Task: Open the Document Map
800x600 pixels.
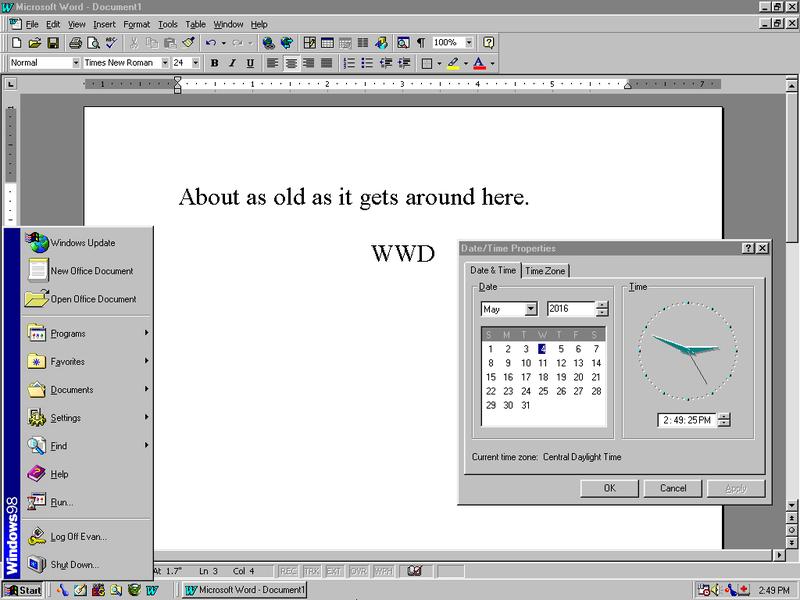Action: (x=403, y=43)
